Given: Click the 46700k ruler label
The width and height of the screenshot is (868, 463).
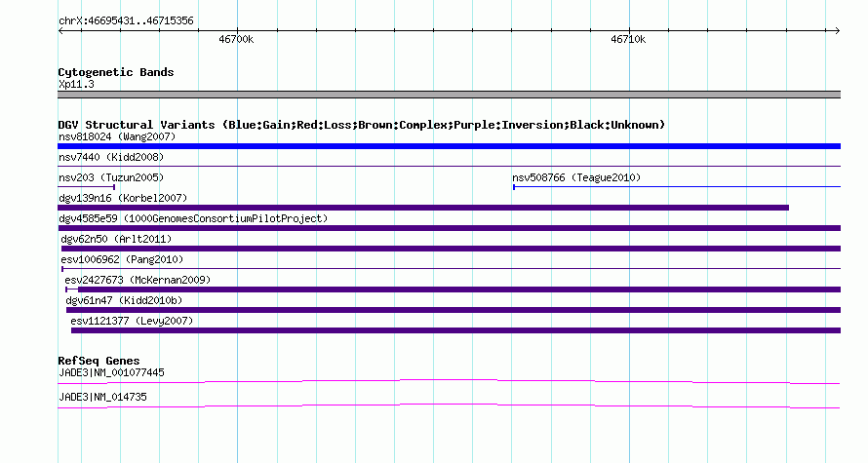Looking at the screenshot, I should (236, 39).
